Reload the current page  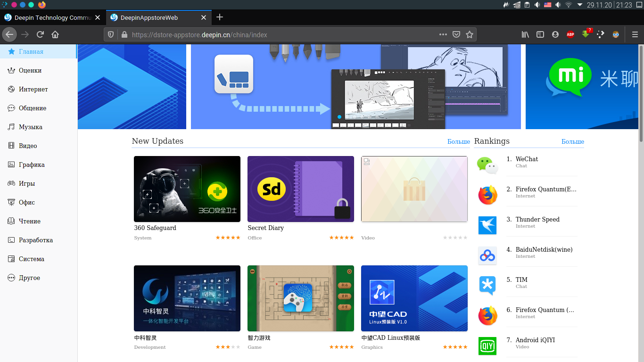40,34
